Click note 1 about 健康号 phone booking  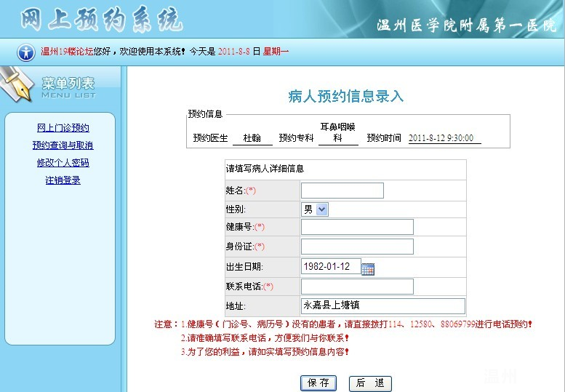tap(356, 324)
